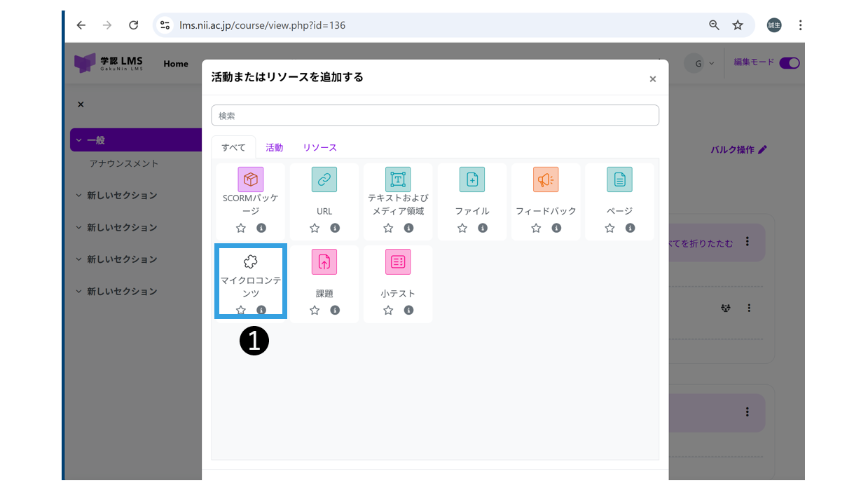Image resolution: width=868 pixels, height=483 pixels.
Task: Select the SCORM package activity icon
Action: click(250, 179)
